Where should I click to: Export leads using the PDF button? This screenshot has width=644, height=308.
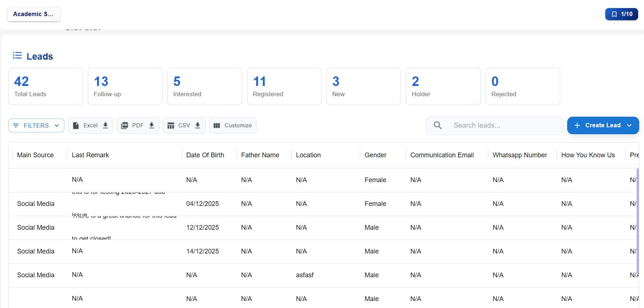[x=137, y=125]
